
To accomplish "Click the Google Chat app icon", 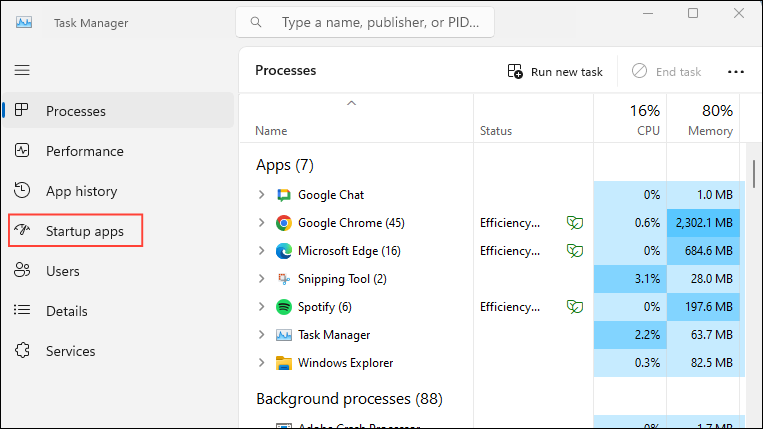I will pos(284,195).
